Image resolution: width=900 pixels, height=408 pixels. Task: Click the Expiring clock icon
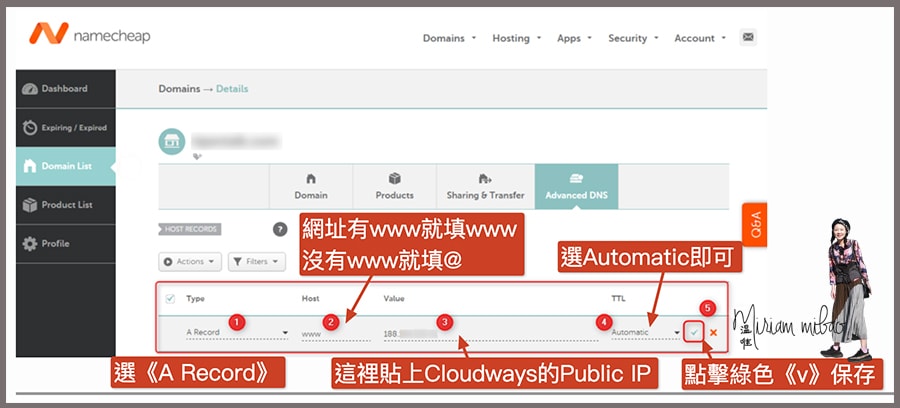[30, 127]
